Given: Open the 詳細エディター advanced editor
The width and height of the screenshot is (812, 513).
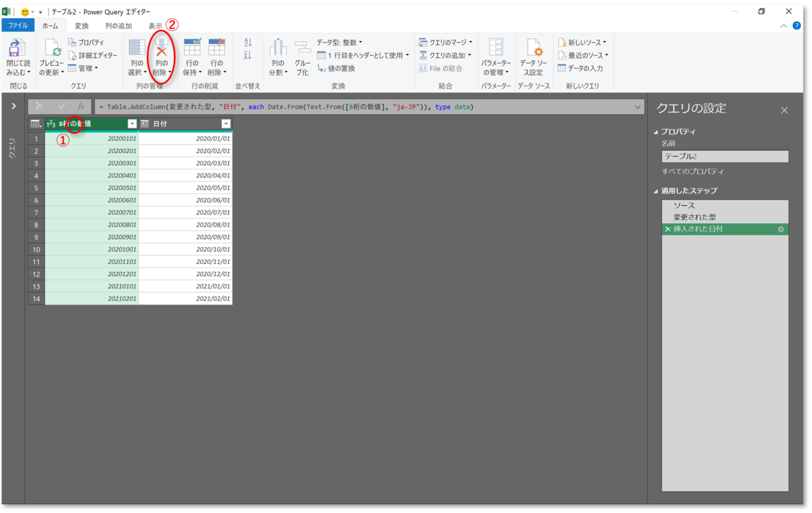Looking at the screenshot, I should click(93, 55).
